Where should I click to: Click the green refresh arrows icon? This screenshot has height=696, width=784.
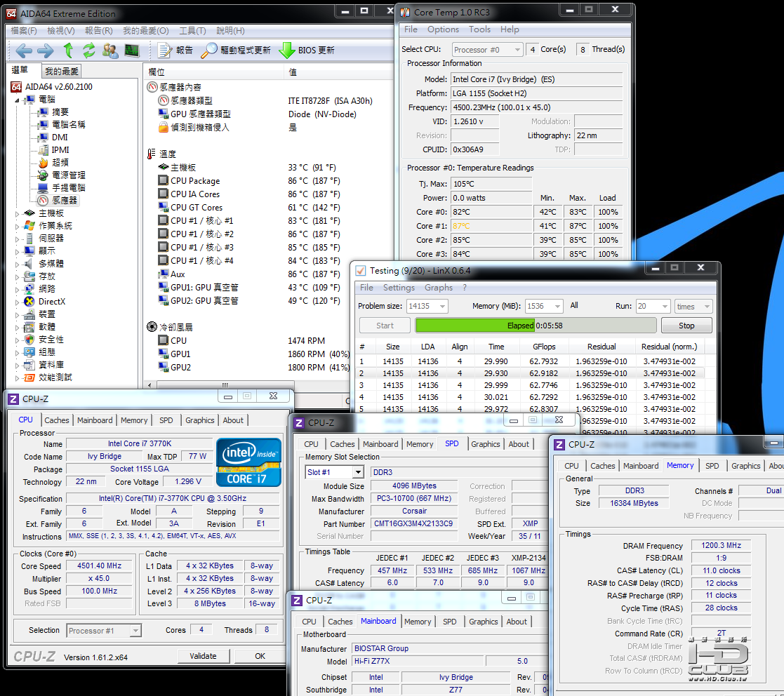coord(88,51)
